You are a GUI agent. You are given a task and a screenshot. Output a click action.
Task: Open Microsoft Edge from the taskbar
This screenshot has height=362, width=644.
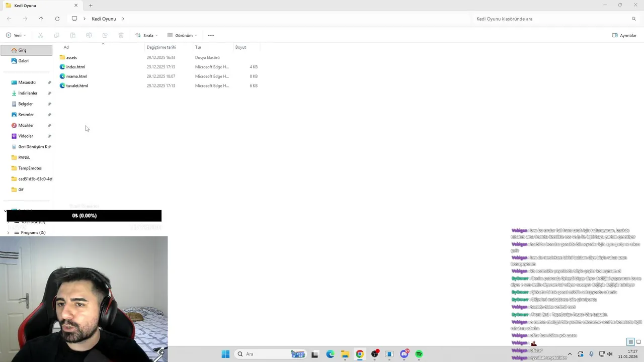pyautogui.click(x=330, y=354)
